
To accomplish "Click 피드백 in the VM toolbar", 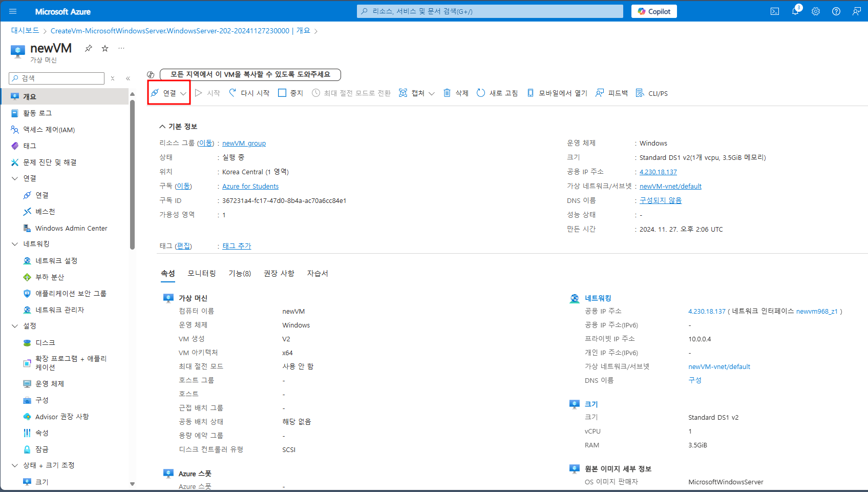I will click(x=611, y=93).
